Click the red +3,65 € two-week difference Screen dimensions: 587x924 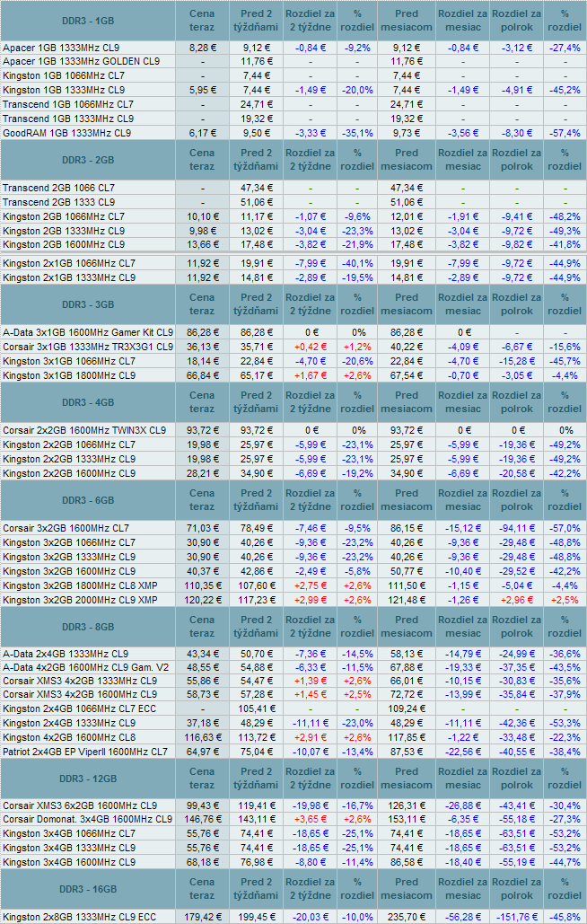click(310, 820)
